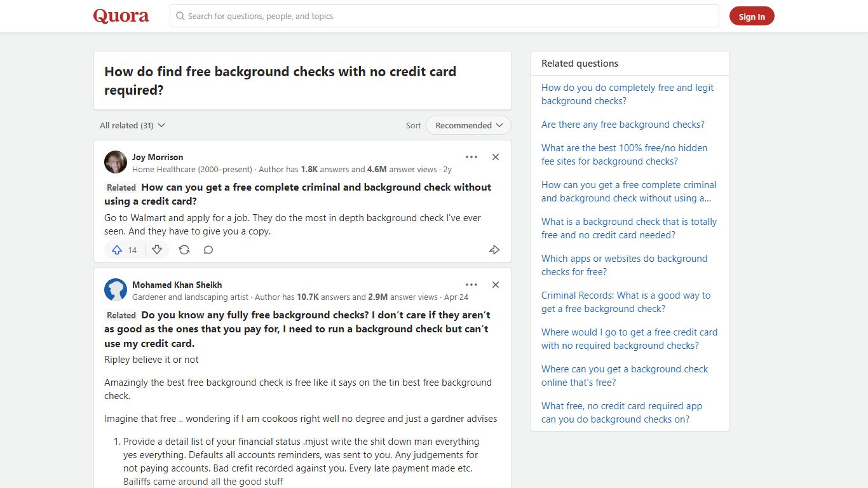This screenshot has width=868, height=488.
Task: Click 'Gardener and landscaping artist' credential text
Action: [190, 297]
